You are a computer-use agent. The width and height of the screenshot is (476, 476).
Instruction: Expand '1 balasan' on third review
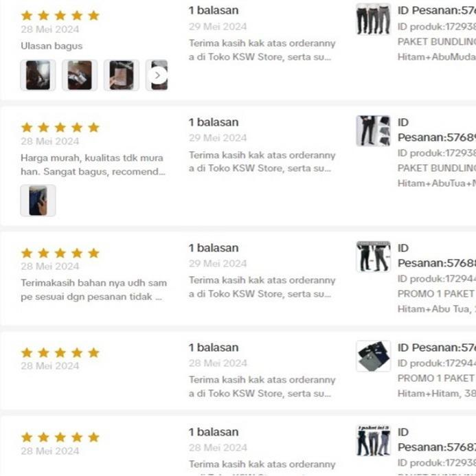click(x=214, y=248)
